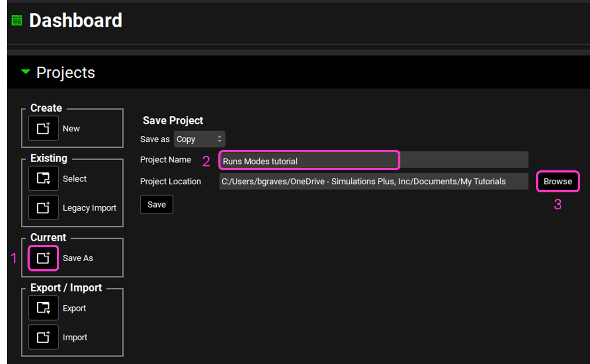Click the New project icon under Create
Viewport: 590px width, 364px height.
(x=43, y=129)
